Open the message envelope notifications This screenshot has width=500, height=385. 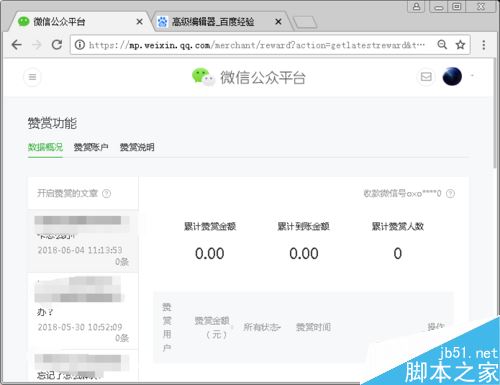pos(426,77)
